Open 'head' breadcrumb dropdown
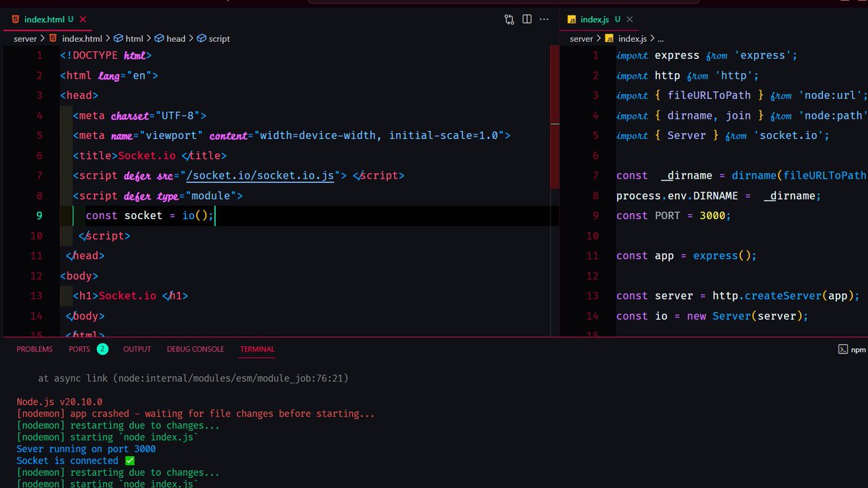 (176, 38)
